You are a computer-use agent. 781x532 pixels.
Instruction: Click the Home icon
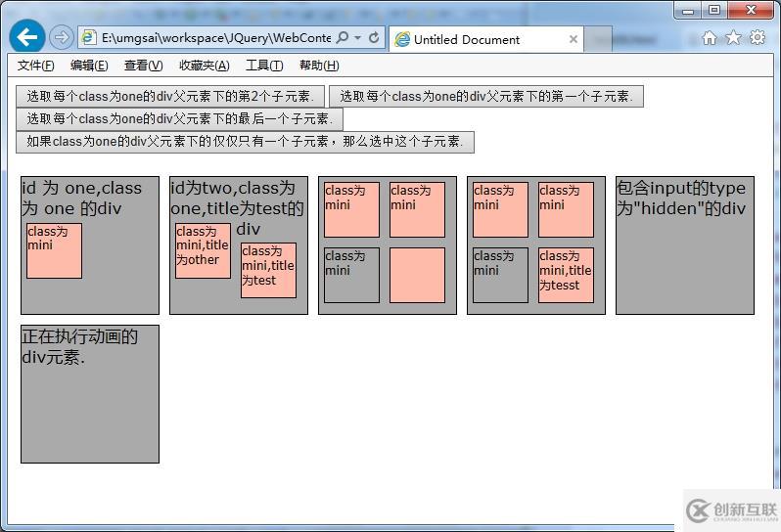tap(710, 38)
